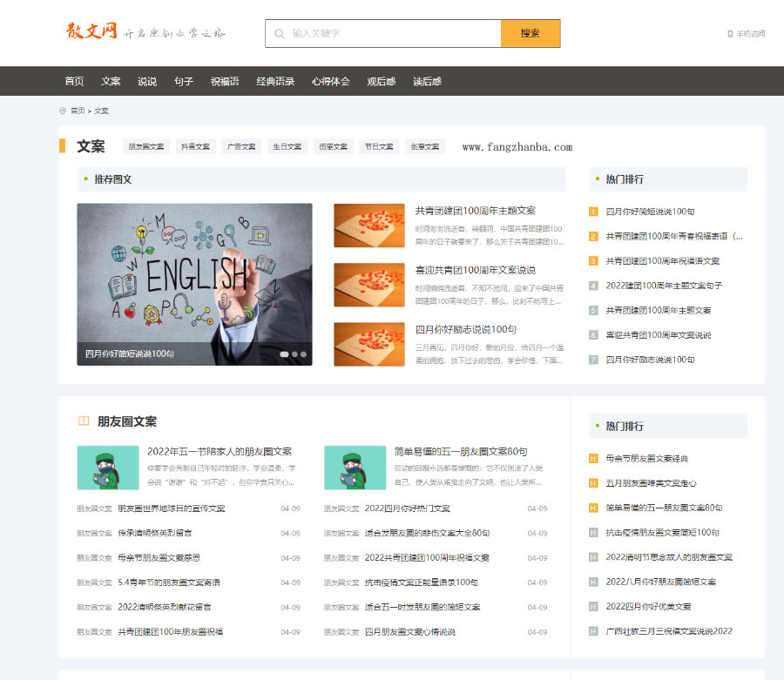Select the 朋友圈文案 category tag

[146, 146]
